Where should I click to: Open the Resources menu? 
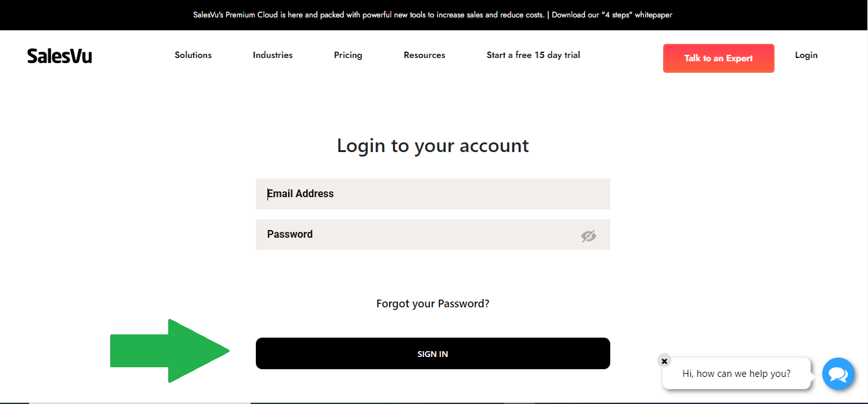point(424,55)
